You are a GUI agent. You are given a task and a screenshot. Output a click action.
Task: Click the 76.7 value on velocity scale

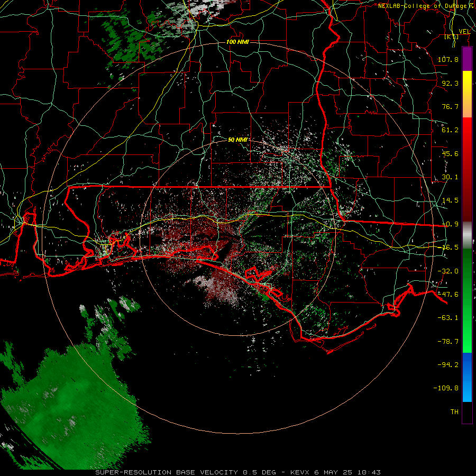pyautogui.click(x=450, y=106)
